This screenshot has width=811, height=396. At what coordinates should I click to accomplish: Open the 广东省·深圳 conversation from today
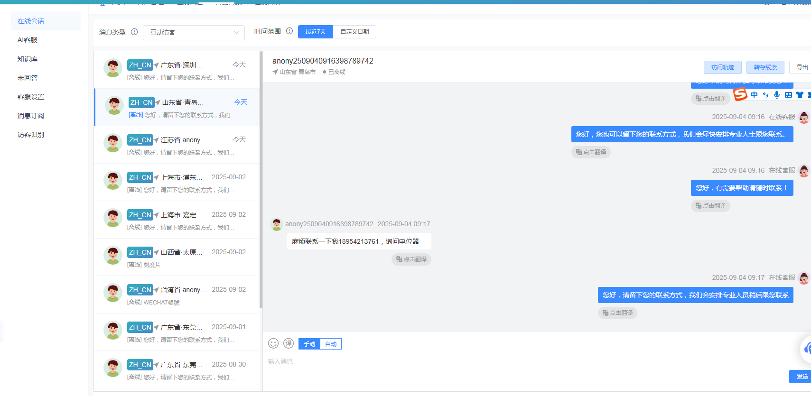pos(176,70)
